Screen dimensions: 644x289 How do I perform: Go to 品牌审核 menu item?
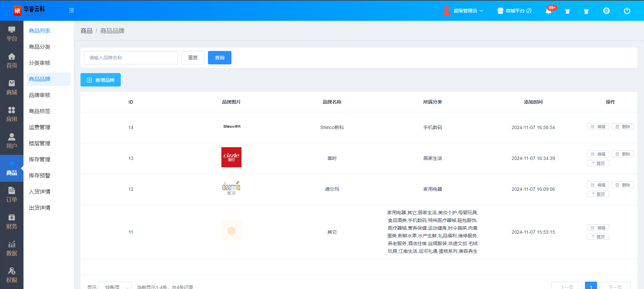click(40, 95)
